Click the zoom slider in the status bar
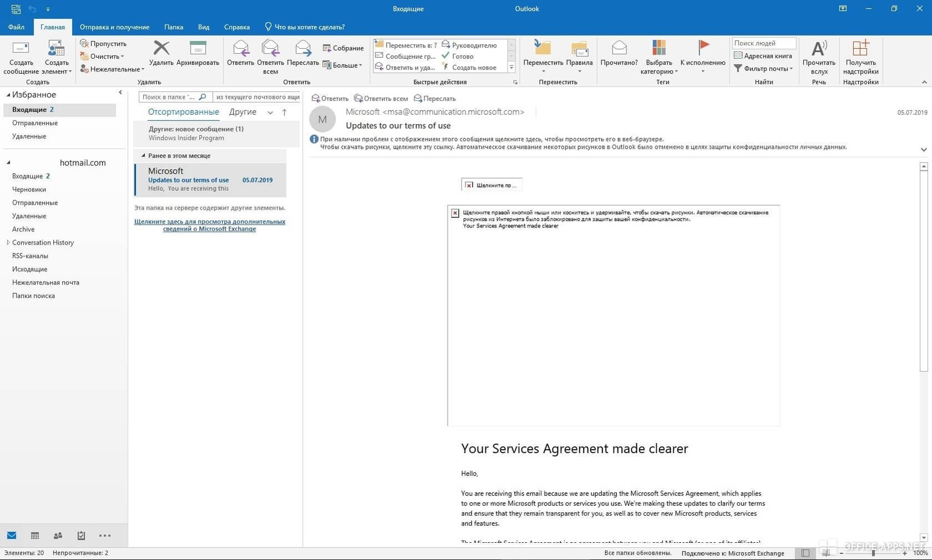932x560 pixels. coord(873,553)
